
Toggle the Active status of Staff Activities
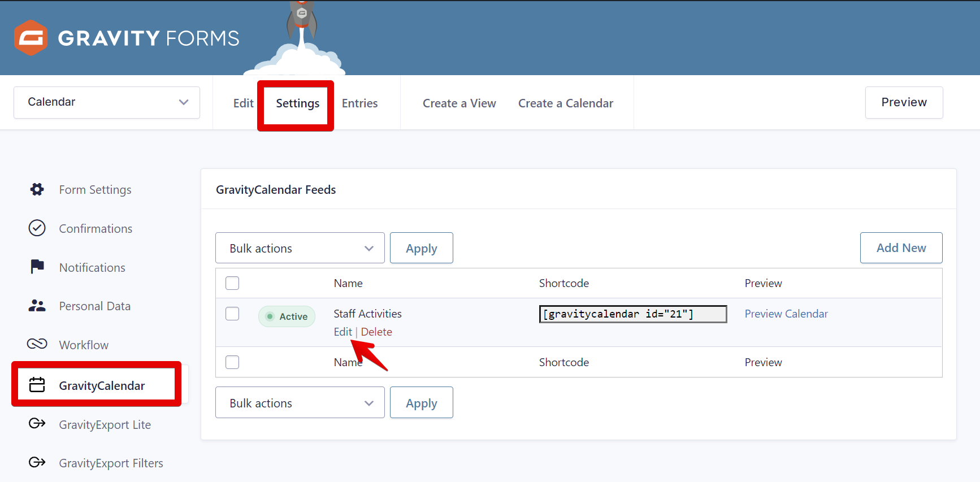(x=287, y=316)
